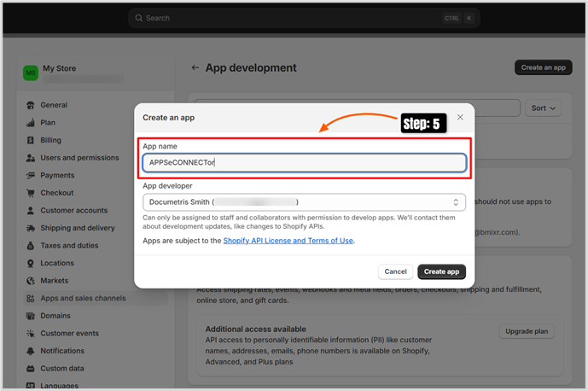Close the Create an app dialog
This screenshot has height=391, width=588.
pos(460,118)
